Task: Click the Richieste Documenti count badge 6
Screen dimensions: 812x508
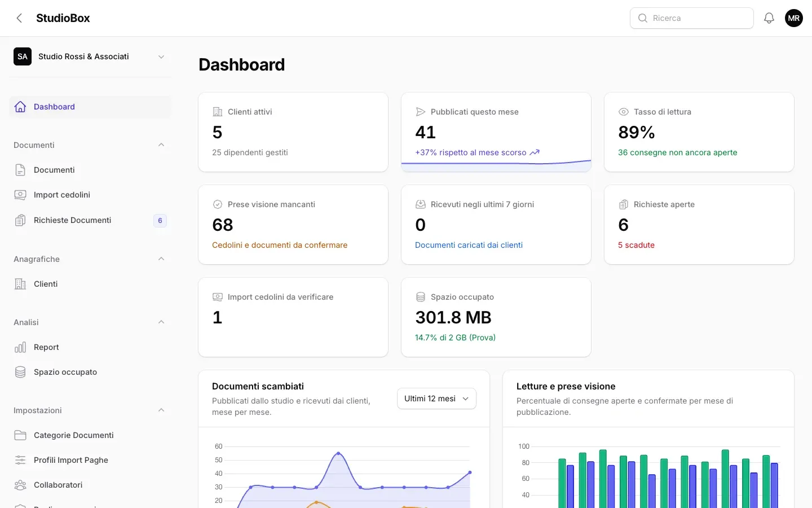Action: coord(160,221)
